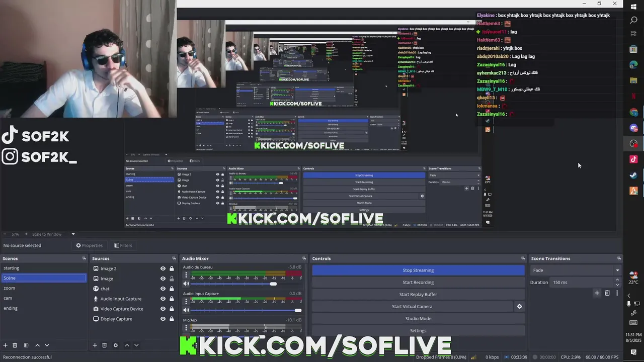The image size is (644, 362).
Task: Open Virtual Camera settings gear
Action: coord(520,306)
